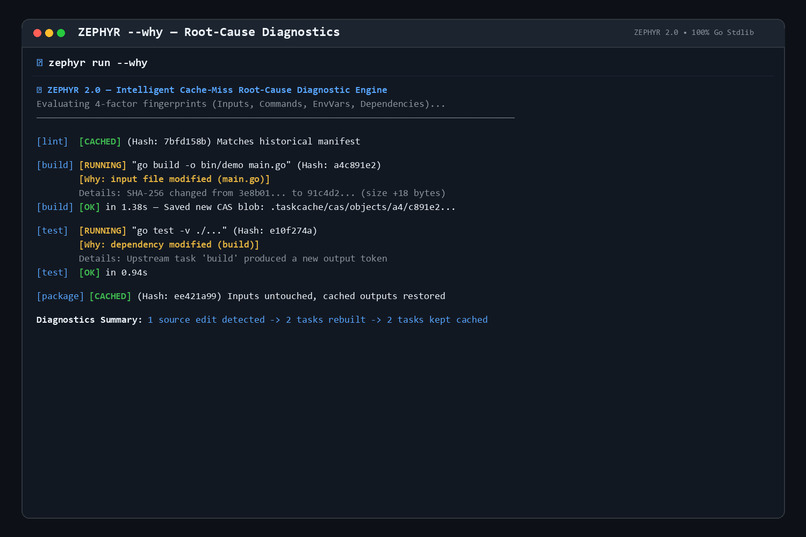806x537 pixels.
Task: Click 'ZEPHYR 2.0 • 100% Go Stdlib' label
Action: 693,32
